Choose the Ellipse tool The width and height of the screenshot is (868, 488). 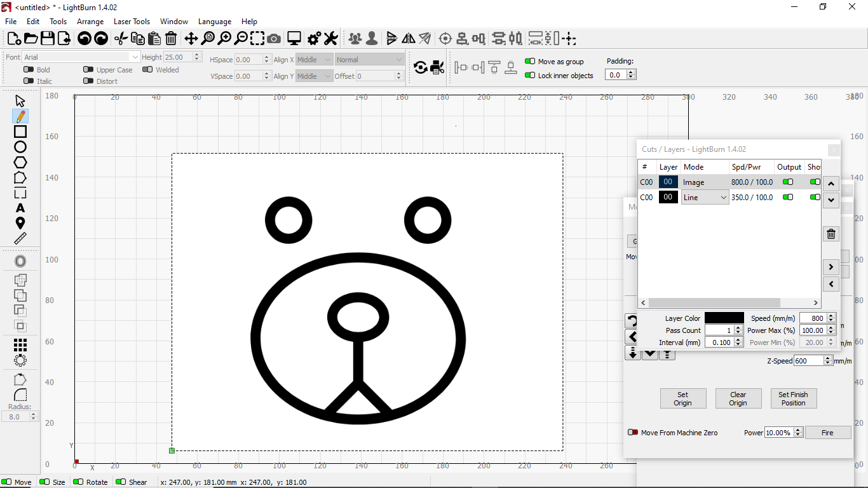pyautogui.click(x=20, y=147)
